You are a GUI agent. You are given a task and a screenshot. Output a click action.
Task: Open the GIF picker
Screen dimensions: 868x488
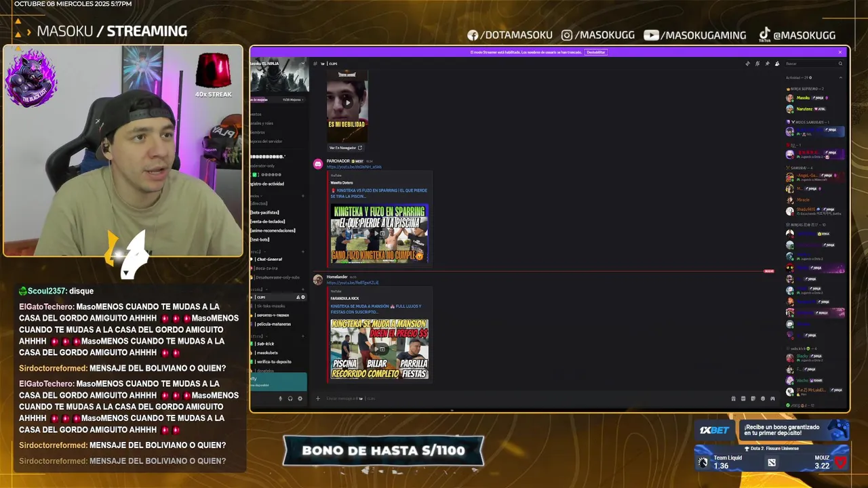coord(743,399)
